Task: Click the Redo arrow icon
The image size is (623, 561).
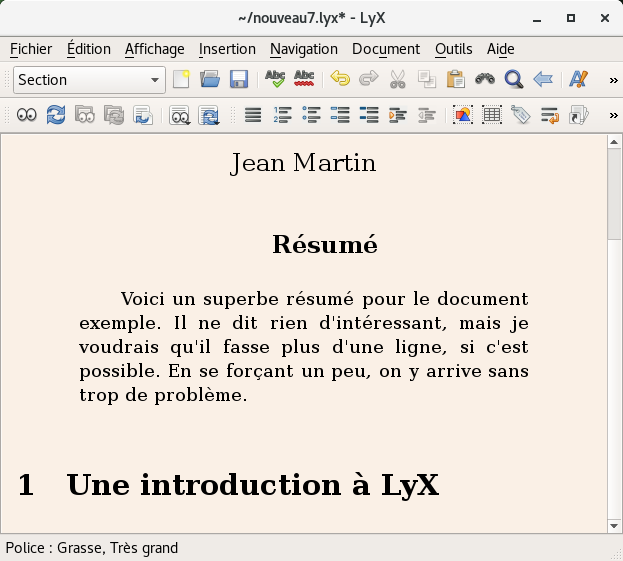Action: [369, 79]
